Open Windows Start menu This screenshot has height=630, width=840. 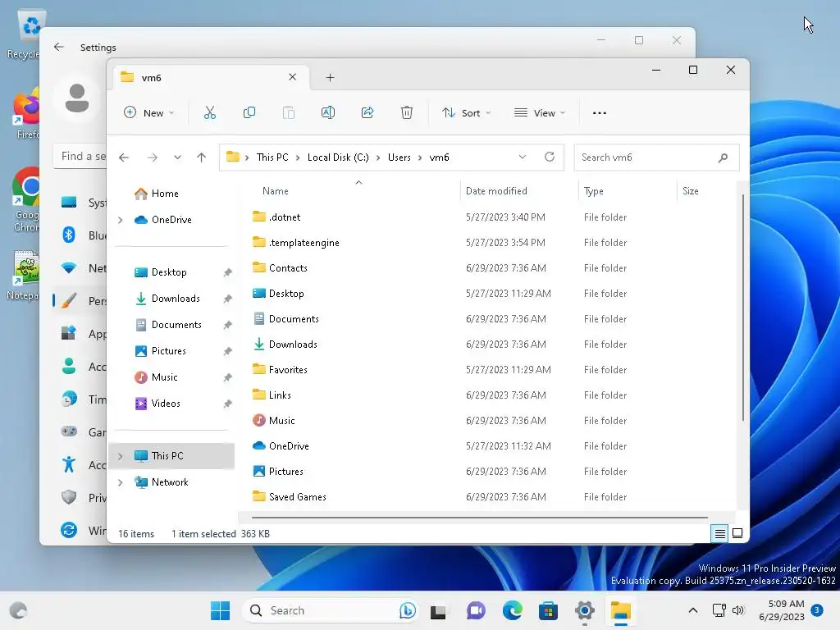coord(220,610)
